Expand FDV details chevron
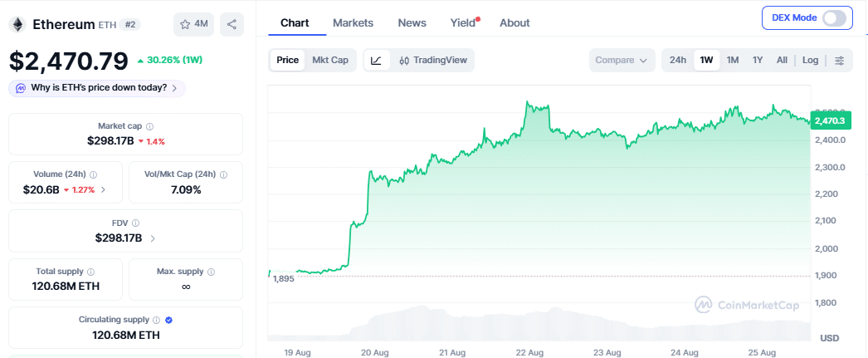This screenshot has height=358, width=868. pos(153,238)
